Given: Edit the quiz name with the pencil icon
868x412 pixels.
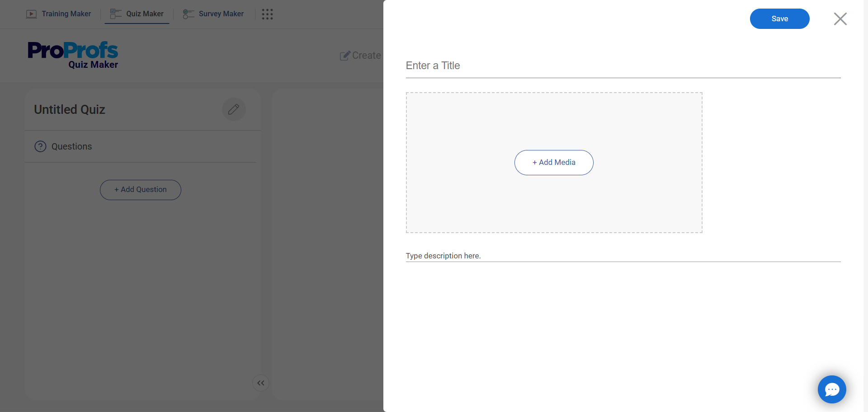Looking at the screenshot, I should pos(234,109).
